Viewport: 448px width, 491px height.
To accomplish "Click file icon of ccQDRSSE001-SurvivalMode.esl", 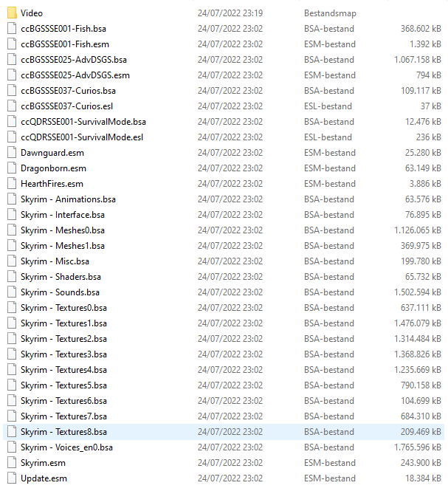I will [12, 137].
